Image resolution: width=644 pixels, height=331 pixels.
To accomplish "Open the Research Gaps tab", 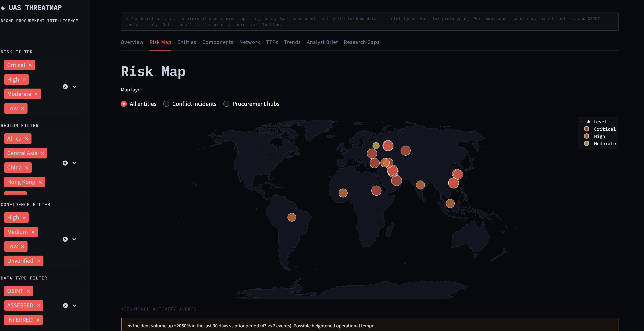I will [361, 42].
